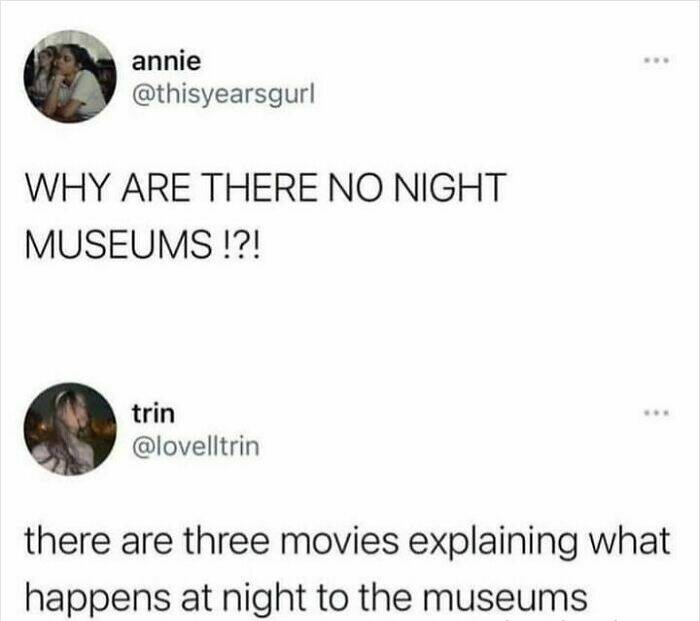Click the display name trin
The width and height of the screenshot is (700, 621).
point(153,414)
